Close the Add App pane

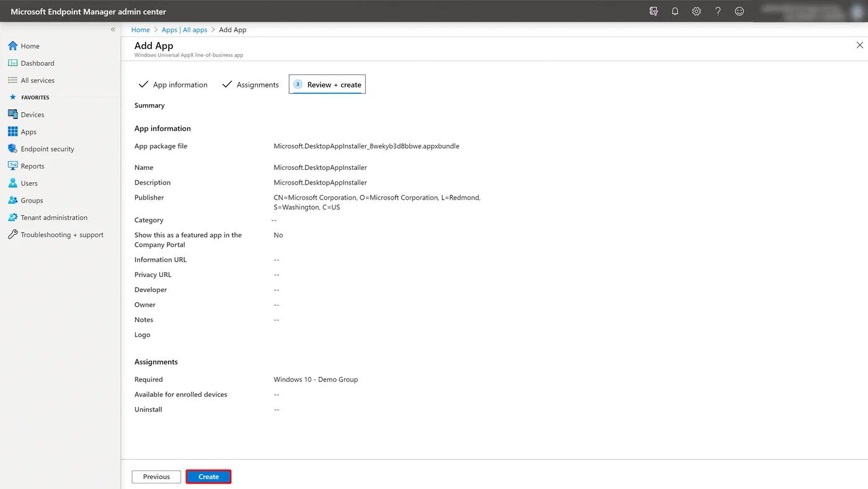[859, 45]
